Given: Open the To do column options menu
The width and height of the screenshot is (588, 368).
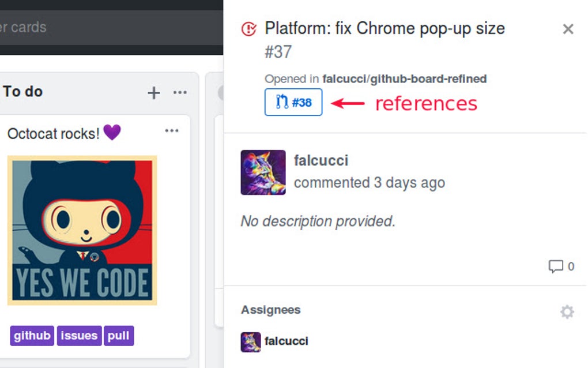Looking at the screenshot, I should pyautogui.click(x=180, y=92).
